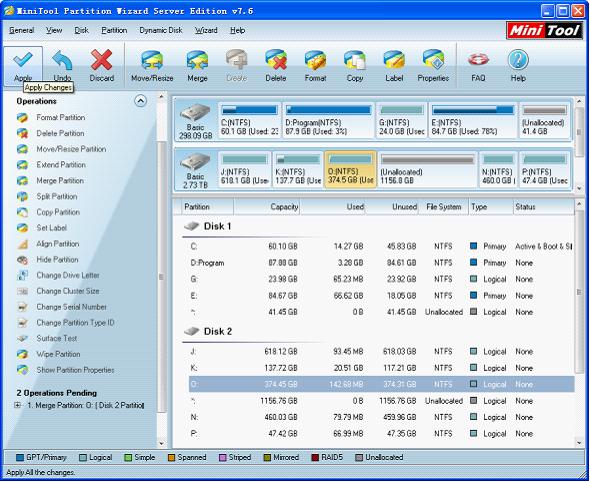
Task: Select the N: partition row
Action: [382, 417]
